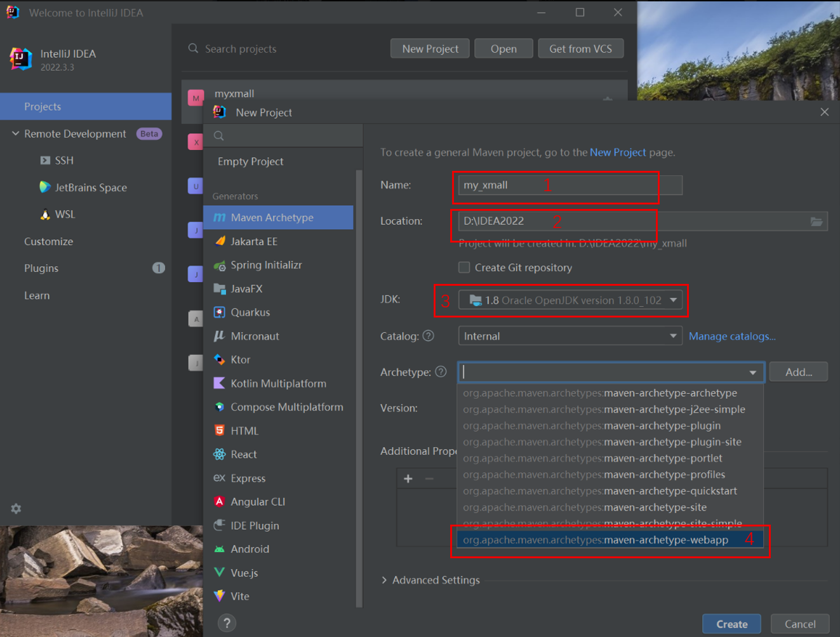Select Vue.js generator

[278, 573]
